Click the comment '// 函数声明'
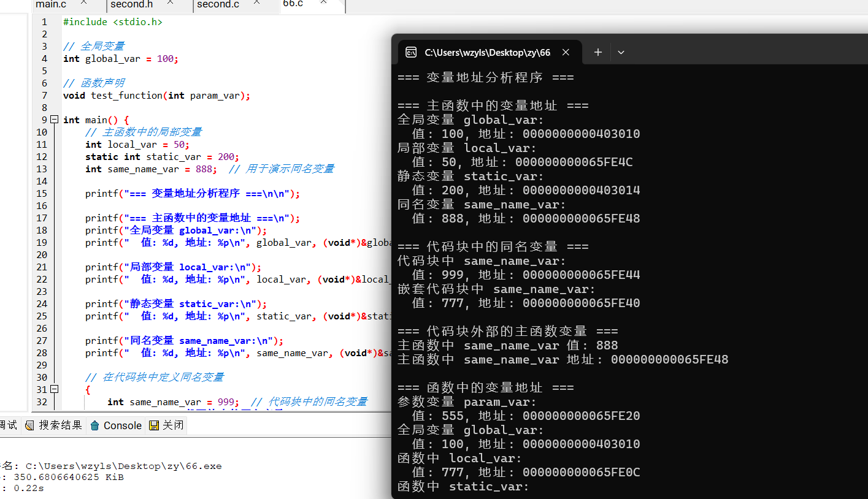Screen dimensions: 868x499 click(x=94, y=83)
